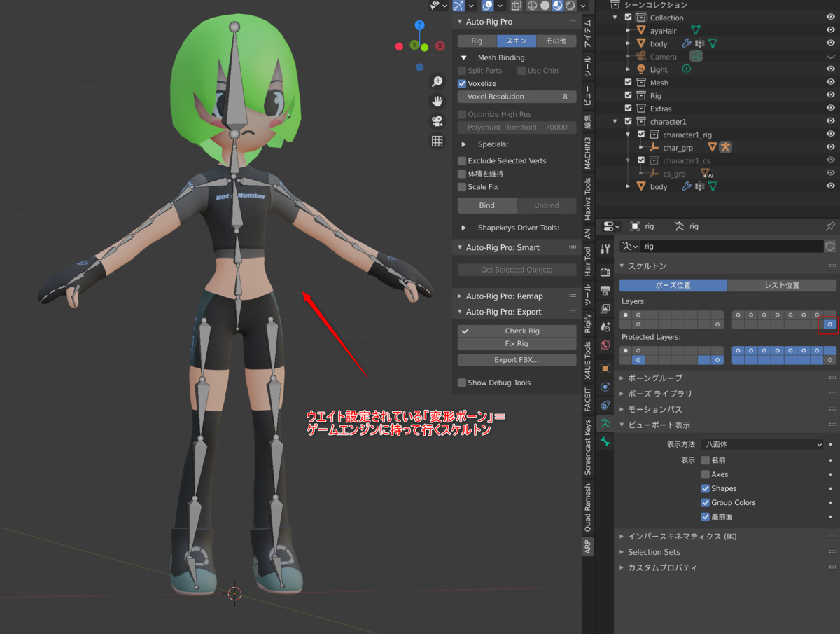Screen dimensions: 840x634
Task: Toggle the overlays icon in the viewport header
Action: (488, 6)
